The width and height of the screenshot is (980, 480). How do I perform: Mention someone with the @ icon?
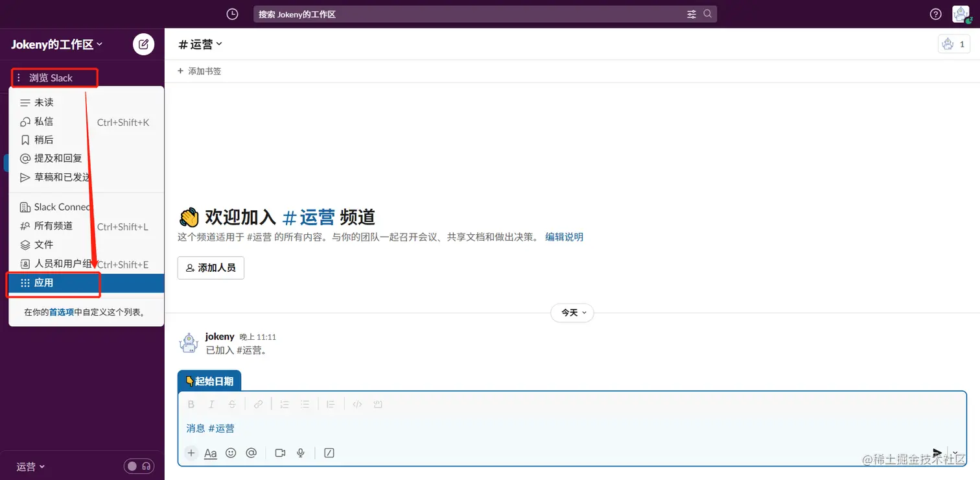(251, 453)
